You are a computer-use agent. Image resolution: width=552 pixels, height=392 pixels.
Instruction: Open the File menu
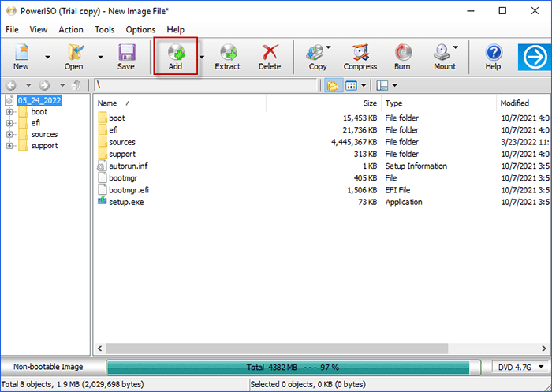tap(12, 30)
